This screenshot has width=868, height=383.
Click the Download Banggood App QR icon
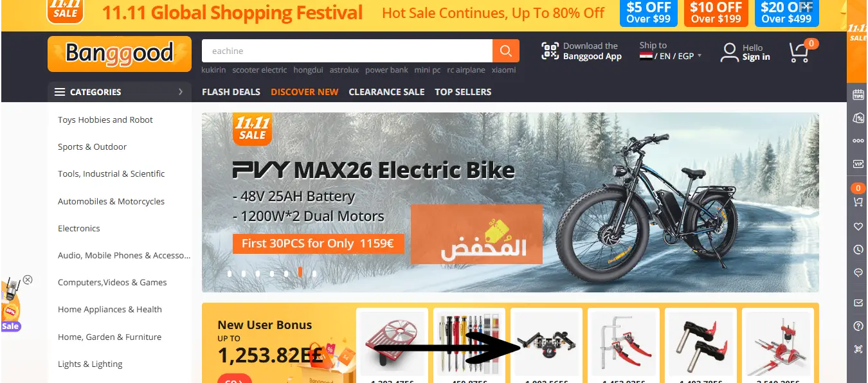tap(550, 51)
